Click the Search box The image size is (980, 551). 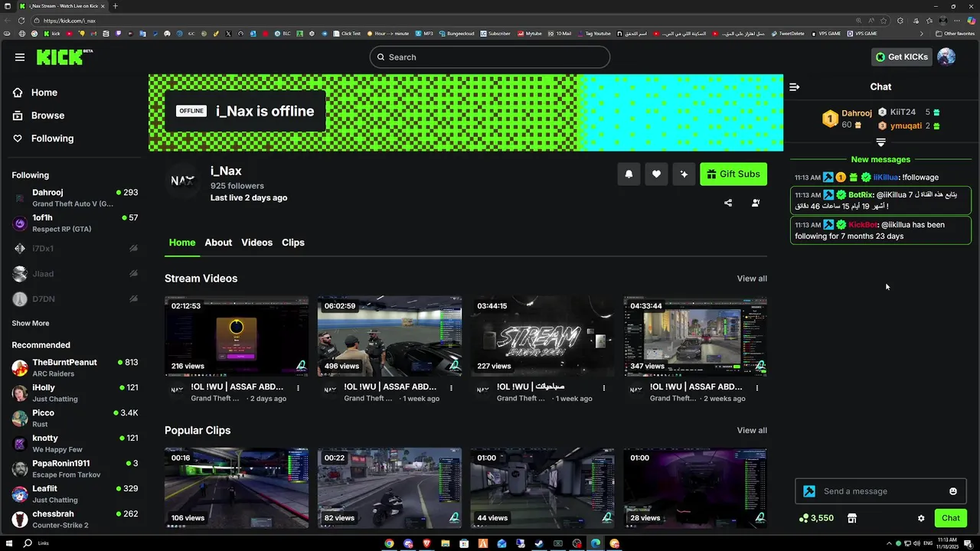(x=490, y=57)
